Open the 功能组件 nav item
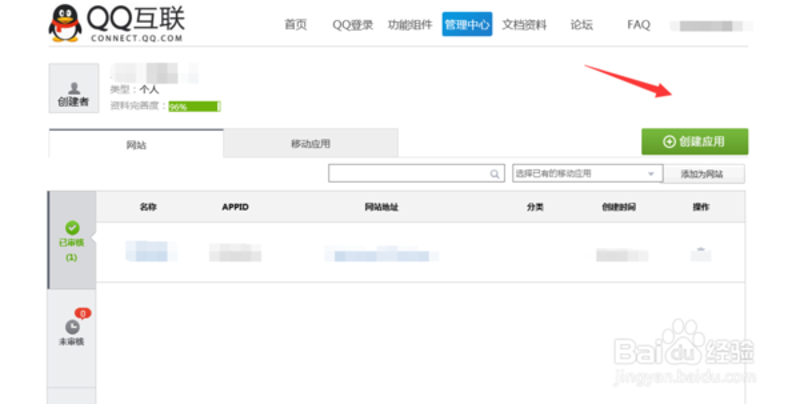Screen dimensions: 800x404 coord(410,24)
